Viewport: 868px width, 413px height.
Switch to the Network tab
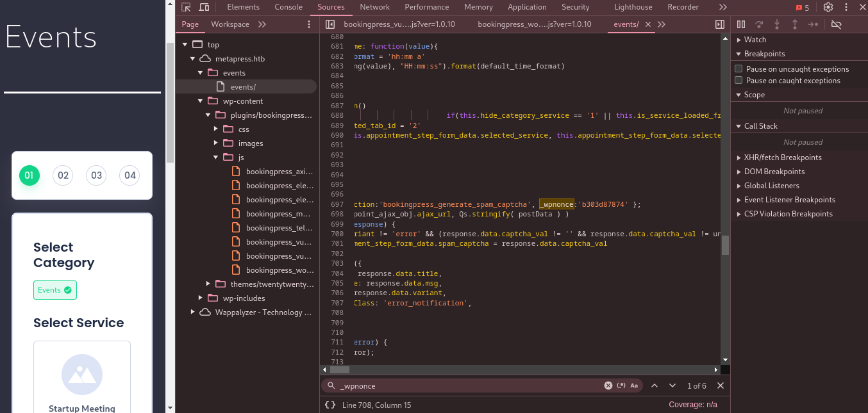click(x=374, y=7)
